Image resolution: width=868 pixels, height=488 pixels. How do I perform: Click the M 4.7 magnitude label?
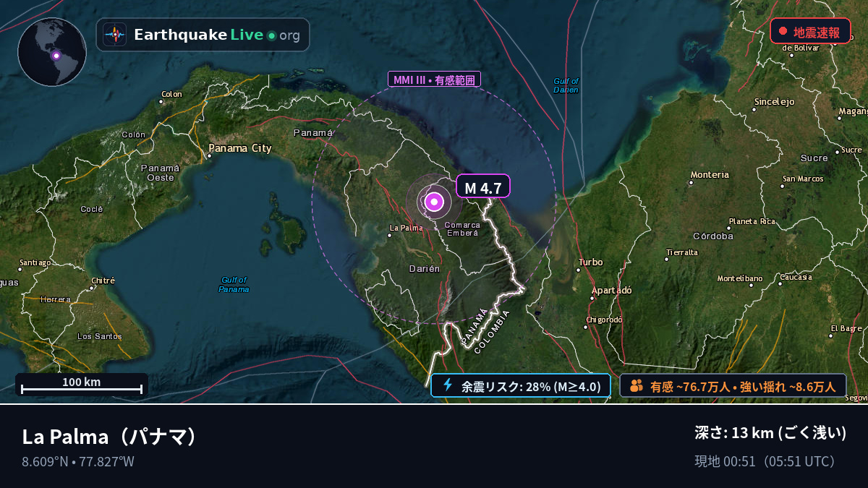[x=482, y=188]
